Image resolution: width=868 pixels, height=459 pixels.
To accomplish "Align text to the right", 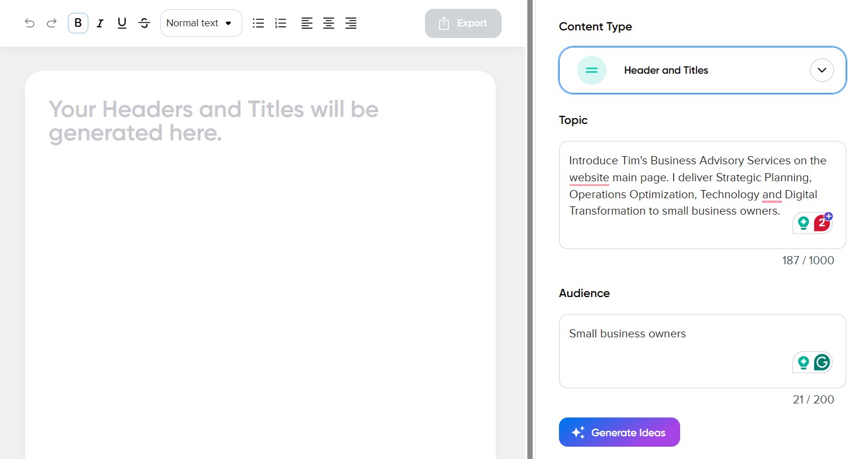I will (x=351, y=23).
